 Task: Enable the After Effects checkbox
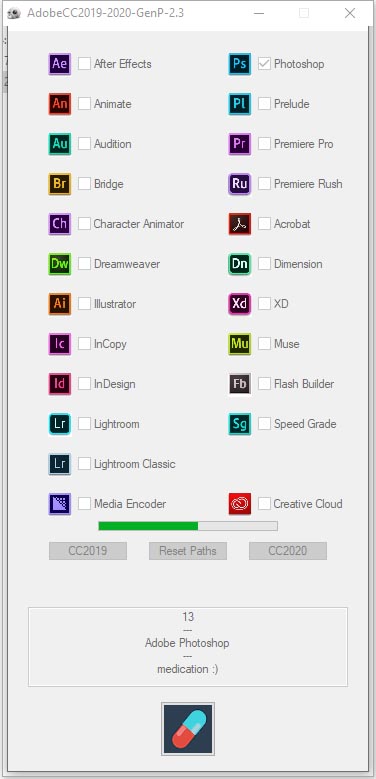tap(84, 64)
